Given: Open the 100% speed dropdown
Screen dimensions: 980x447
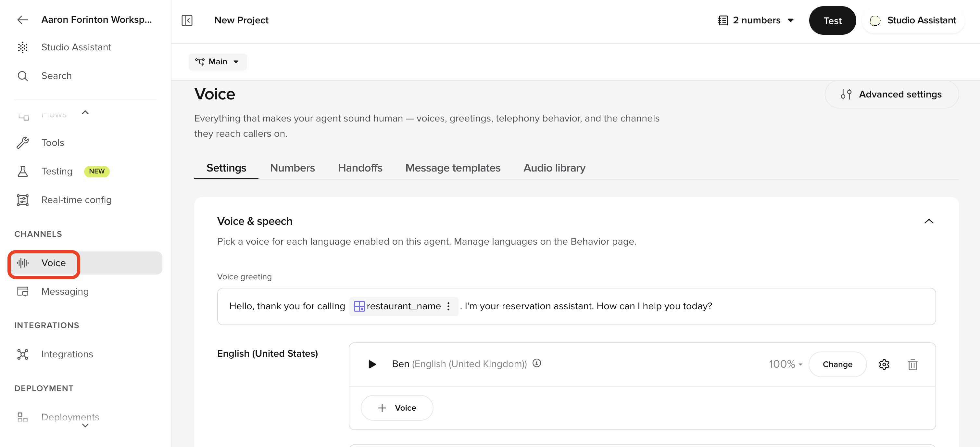Looking at the screenshot, I should 785,364.
